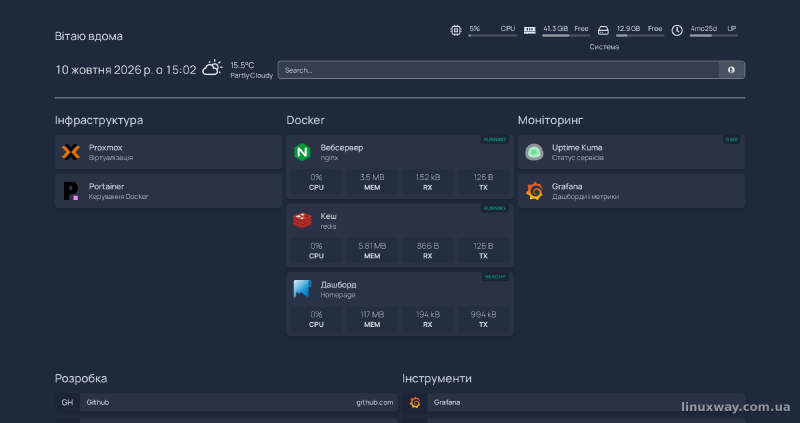Viewport: 800px width, 423px height.
Task: Click the Uptime Kuma logo icon
Action: pos(534,152)
